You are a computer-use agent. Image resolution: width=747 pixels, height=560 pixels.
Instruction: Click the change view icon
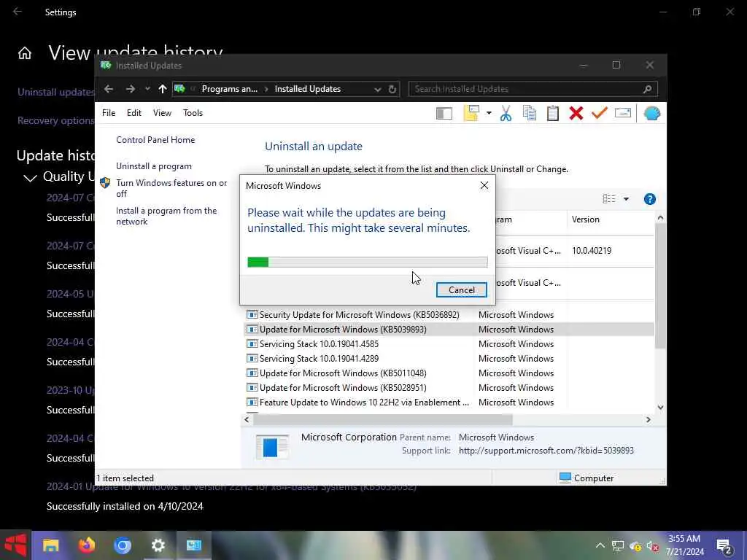(x=609, y=199)
